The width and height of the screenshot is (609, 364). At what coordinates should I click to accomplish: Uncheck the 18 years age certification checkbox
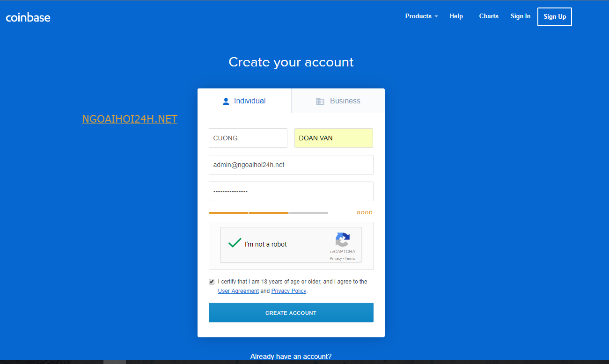pyautogui.click(x=212, y=282)
